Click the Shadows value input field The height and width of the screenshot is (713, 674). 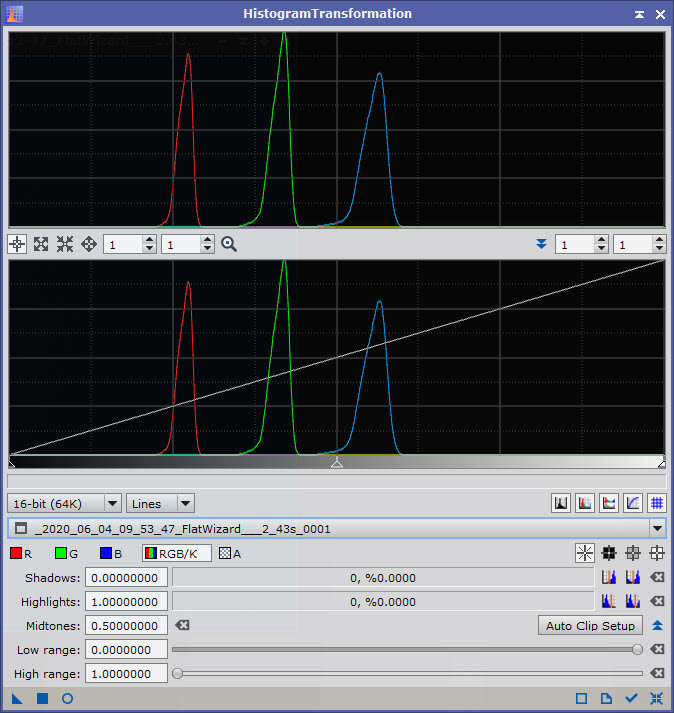(x=126, y=577)
